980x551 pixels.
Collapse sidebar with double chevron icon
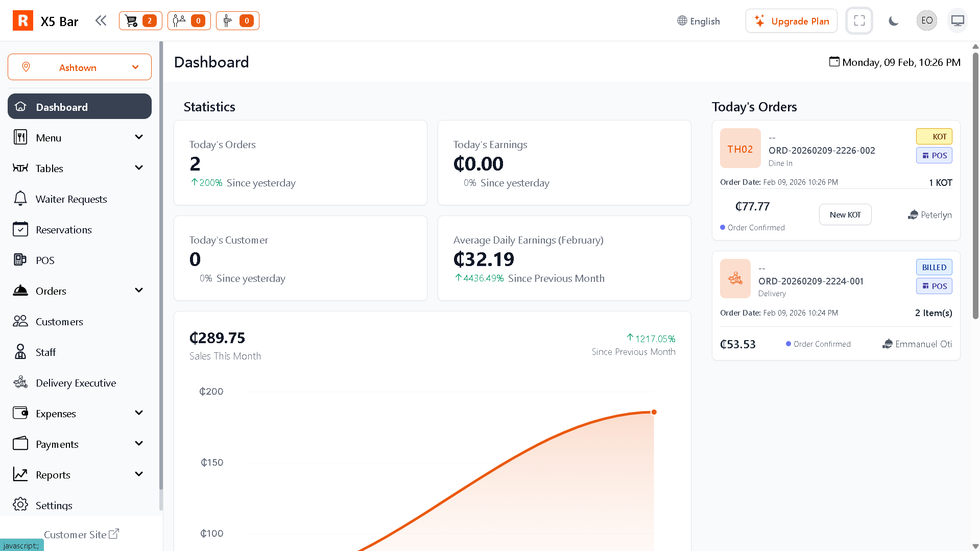point(101,21)
